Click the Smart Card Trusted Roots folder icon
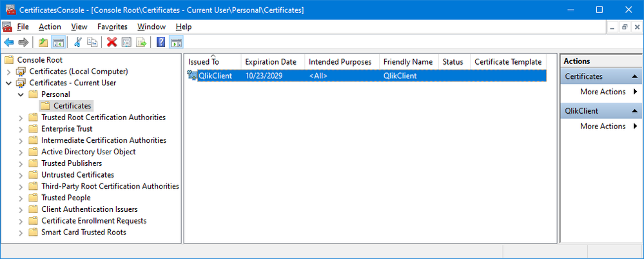 [x=34, y=233]
